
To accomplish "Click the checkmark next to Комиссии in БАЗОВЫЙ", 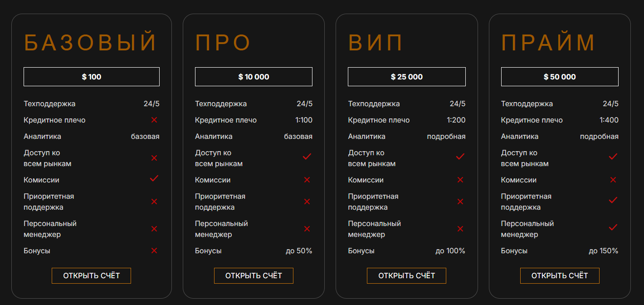I will (x=154, y=178).
